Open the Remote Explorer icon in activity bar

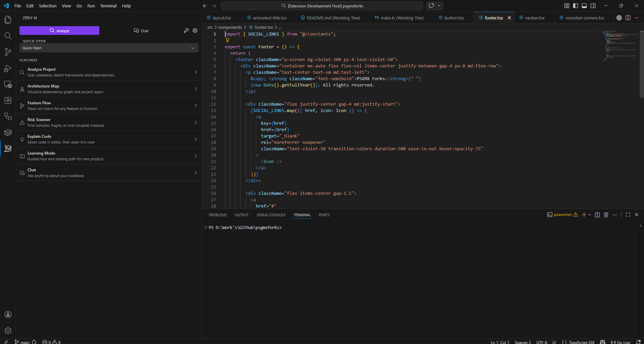pos(7,84)
